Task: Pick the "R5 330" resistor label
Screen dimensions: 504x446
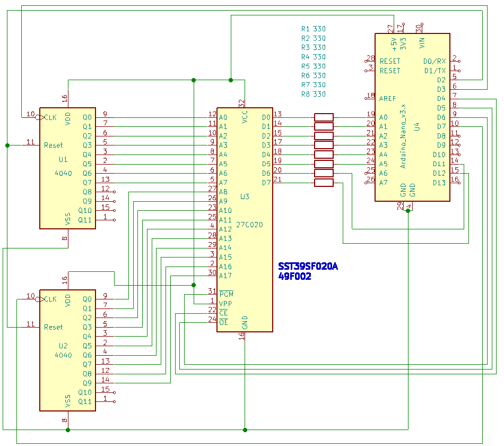Action: [x=314, y=66]
